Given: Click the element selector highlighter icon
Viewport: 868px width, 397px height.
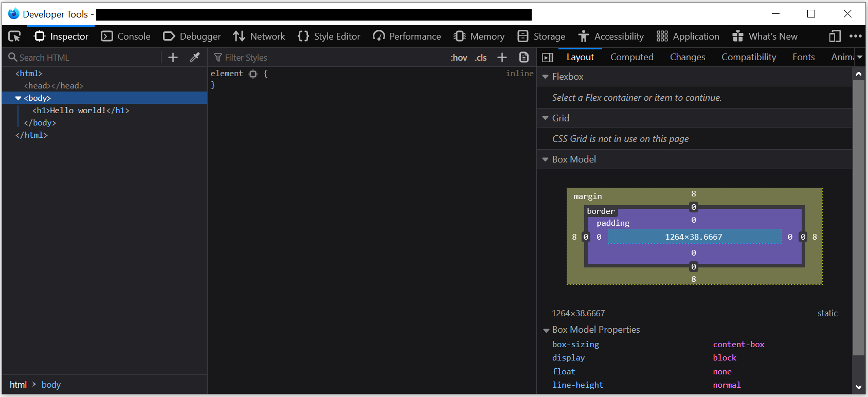Looking at the screenshot, I should [x=253, y=74].
